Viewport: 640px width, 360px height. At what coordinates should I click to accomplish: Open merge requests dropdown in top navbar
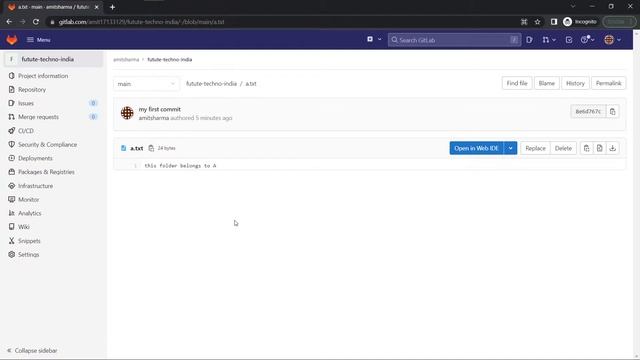549,40
